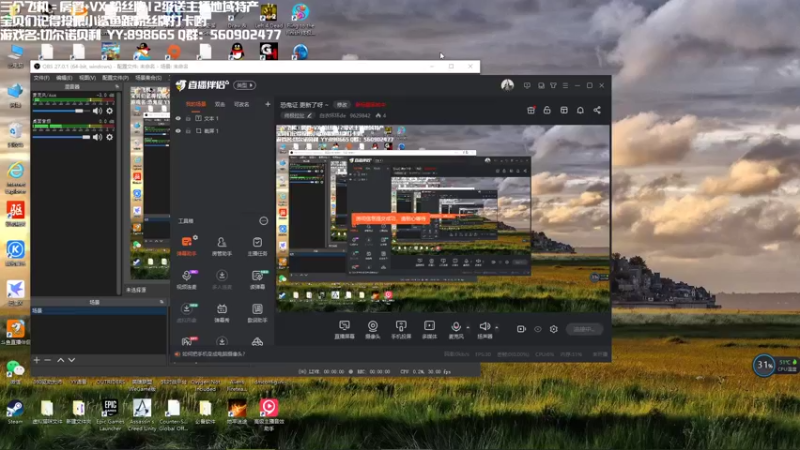Add a scene with the OBS plus button

click(37, 360)
